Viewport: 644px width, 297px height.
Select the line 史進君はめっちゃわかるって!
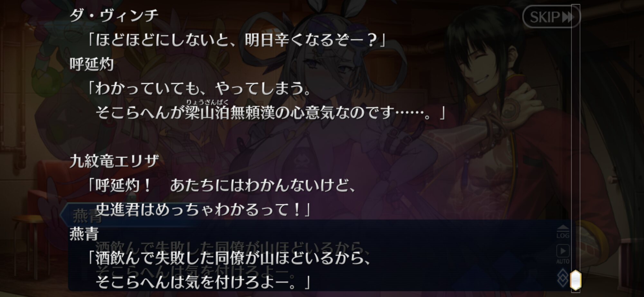tap(203, 210)
